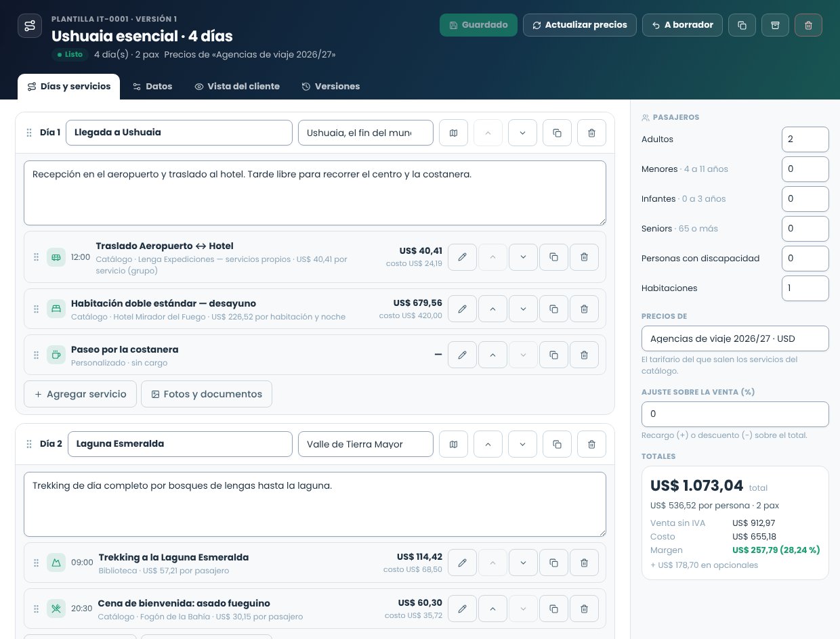Click the Menores count field
This screenshot has height=639, width=840.
click(x=805, y=169)
